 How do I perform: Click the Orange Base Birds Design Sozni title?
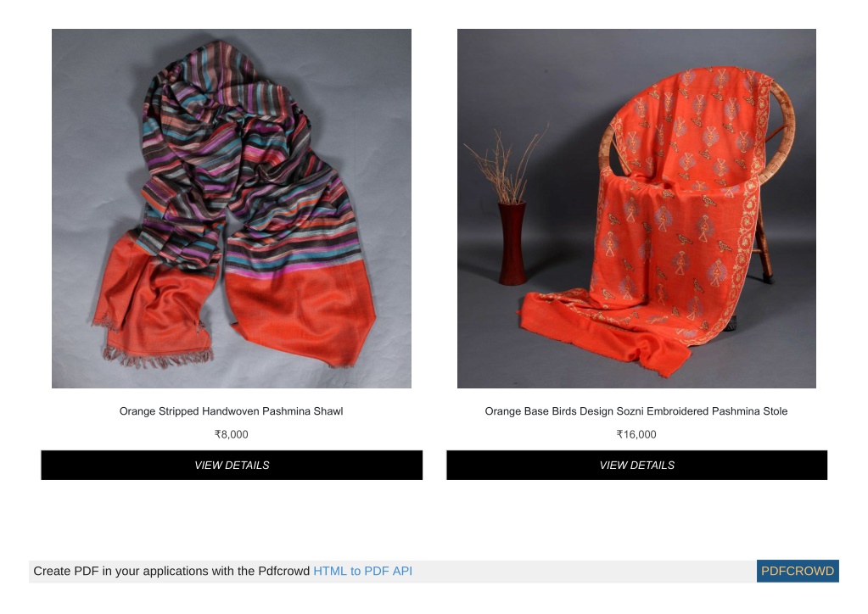636,411
